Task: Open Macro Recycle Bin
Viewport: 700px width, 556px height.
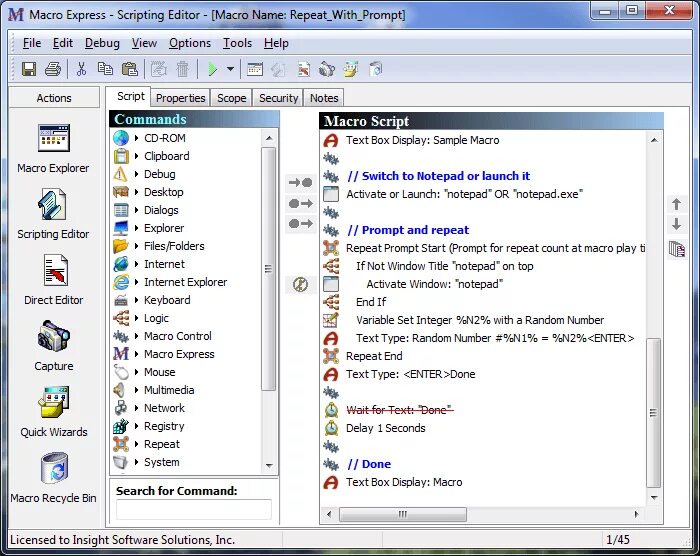Action: coord(53,478)
